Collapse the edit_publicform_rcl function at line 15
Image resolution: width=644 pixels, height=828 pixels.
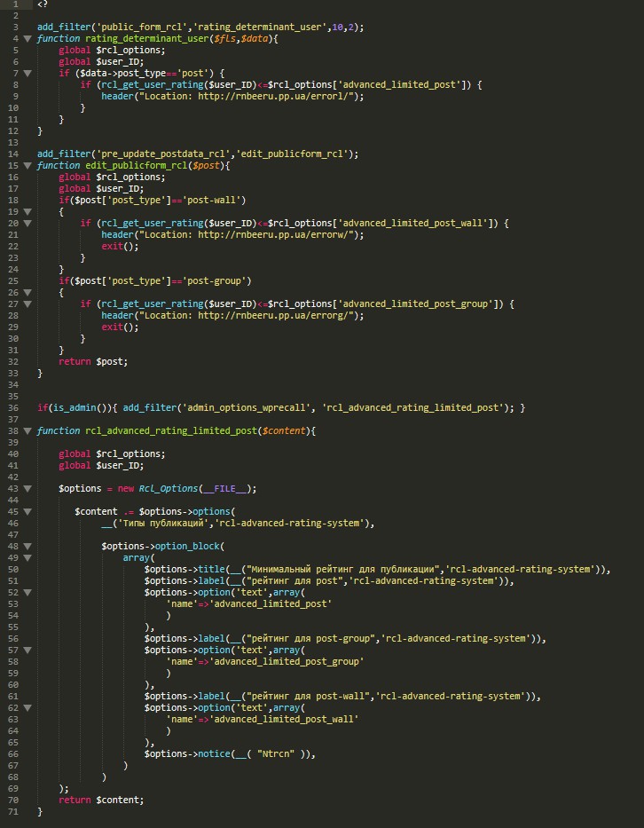coord(27,166)
